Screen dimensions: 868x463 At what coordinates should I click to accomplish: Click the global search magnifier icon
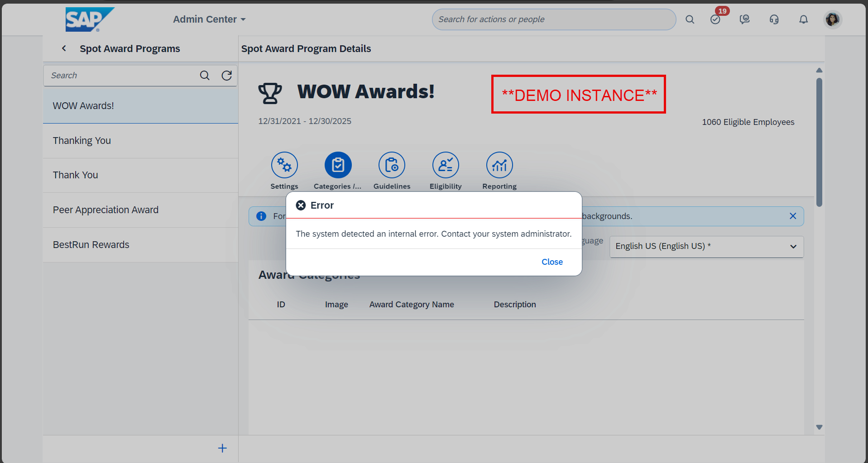(690, 19)
